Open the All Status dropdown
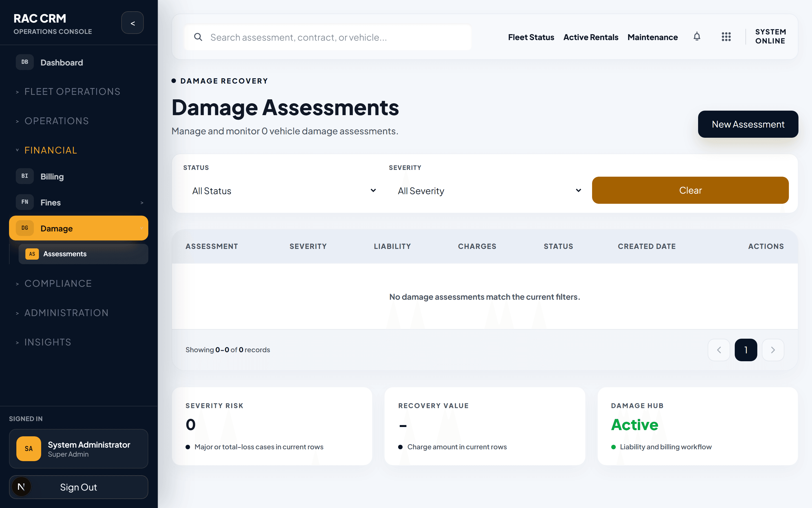 284,190
